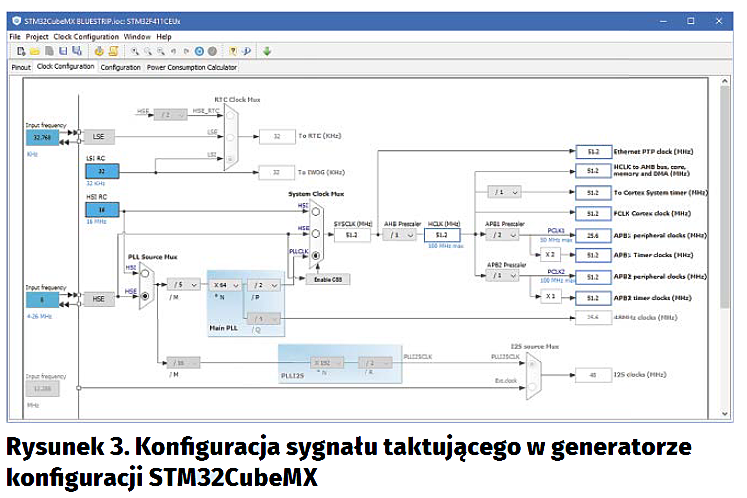This screenshot has width=747, height=498.
Task: Click the HCLK (MHz) value field
Action: [x=441, y=235]
